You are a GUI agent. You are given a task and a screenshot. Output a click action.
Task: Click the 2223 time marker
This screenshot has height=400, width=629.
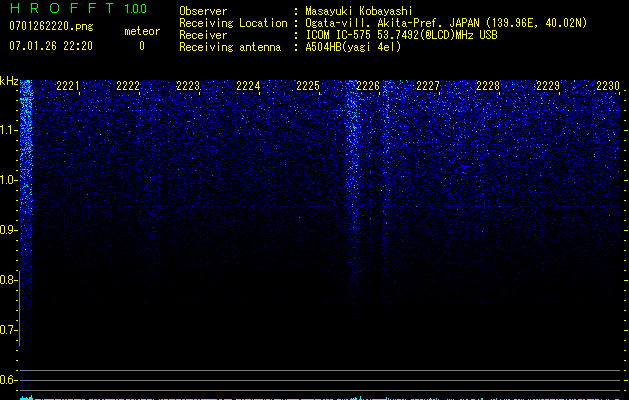coord(188,85)
